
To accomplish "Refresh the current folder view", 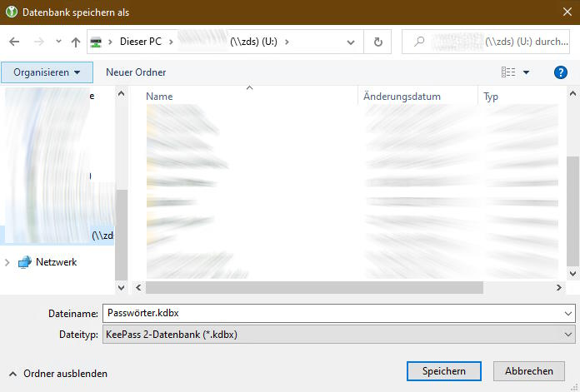I will (x=378, y=42).
